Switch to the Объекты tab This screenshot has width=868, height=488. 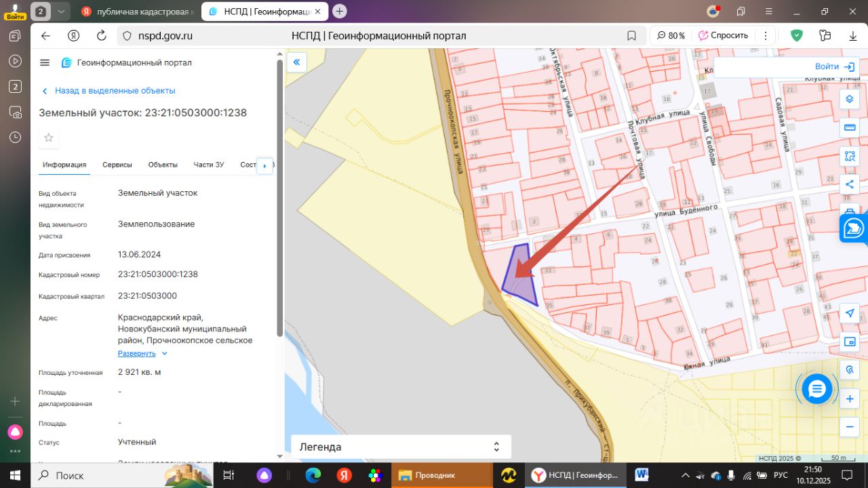click(163, 165)
